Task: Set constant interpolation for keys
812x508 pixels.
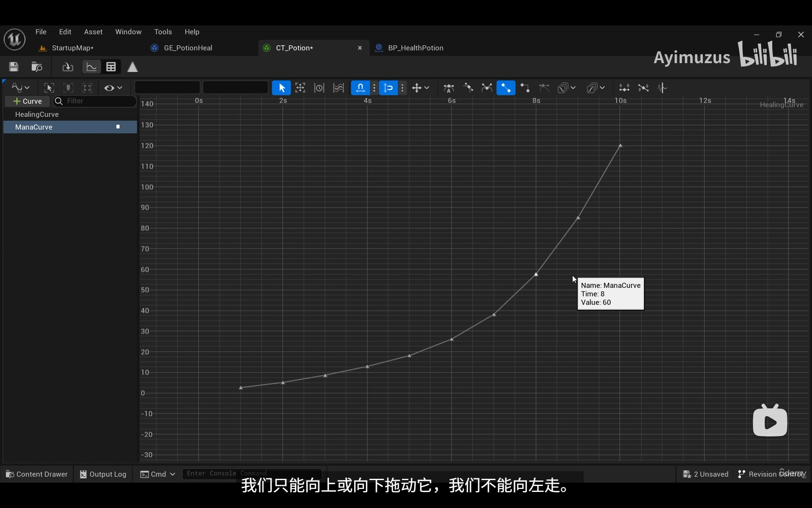Action: tap(525, 88)
